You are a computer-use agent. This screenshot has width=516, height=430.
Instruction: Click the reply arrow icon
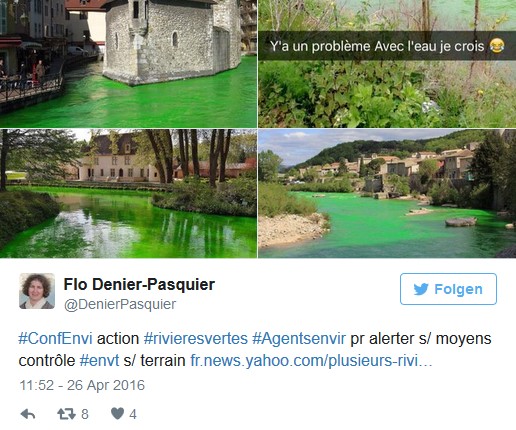coord(28,414)
